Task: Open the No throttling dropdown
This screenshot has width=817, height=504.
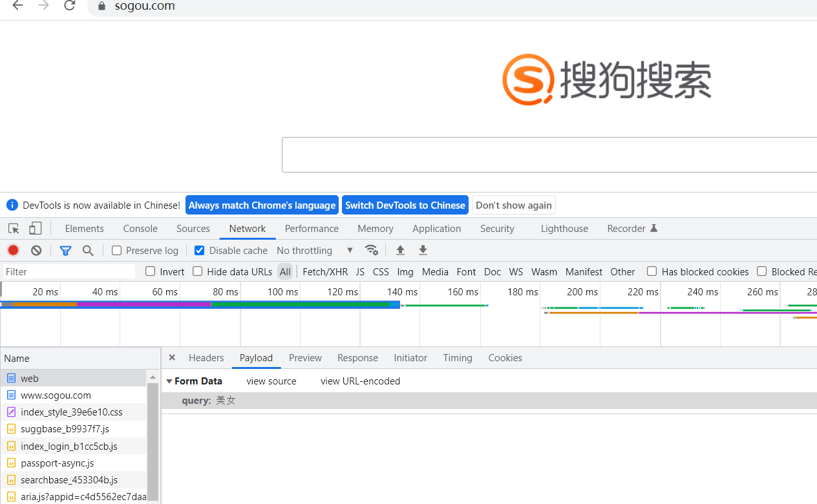Action: (315, 251)
